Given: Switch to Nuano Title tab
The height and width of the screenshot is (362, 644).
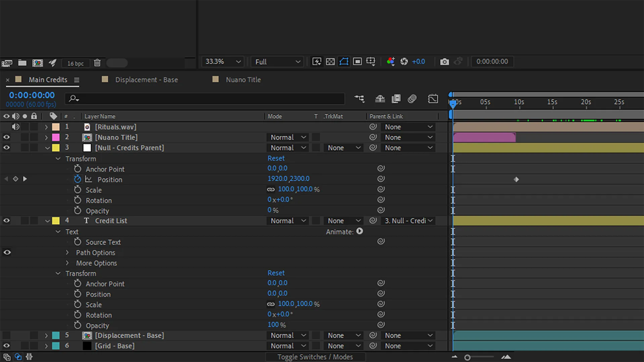Looking at the screenshot, I should pyautogui.click(x=243, y=80).
